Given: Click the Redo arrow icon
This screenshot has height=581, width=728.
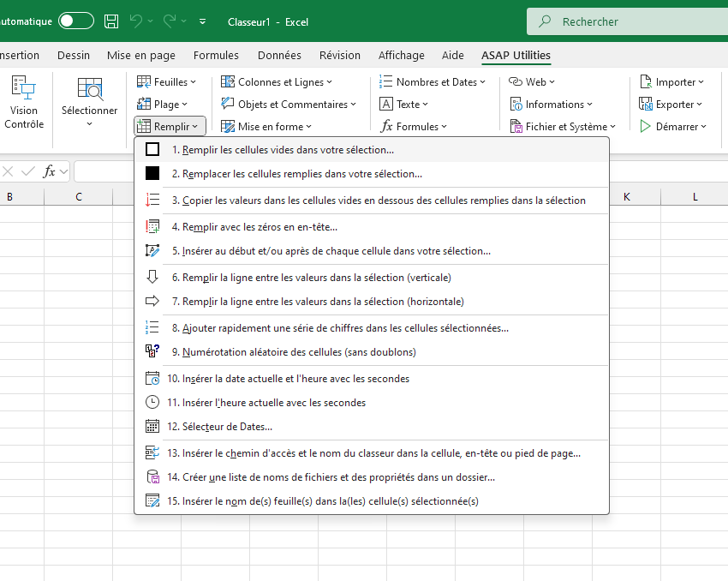Looking at the screenshot, I should point(170,21).
